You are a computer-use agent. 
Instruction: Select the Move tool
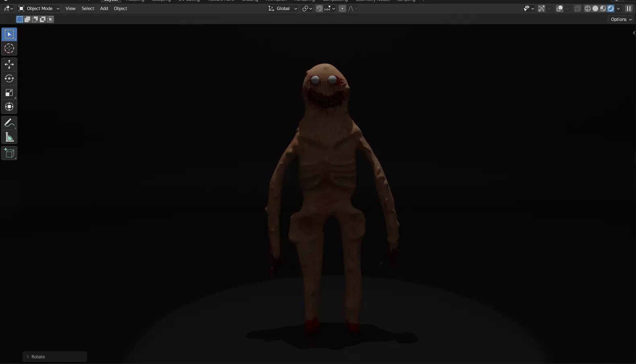click(9, 64)
